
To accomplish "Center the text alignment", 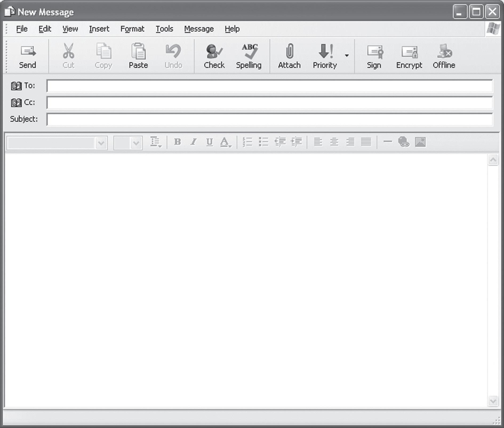I will coord(334,142).
